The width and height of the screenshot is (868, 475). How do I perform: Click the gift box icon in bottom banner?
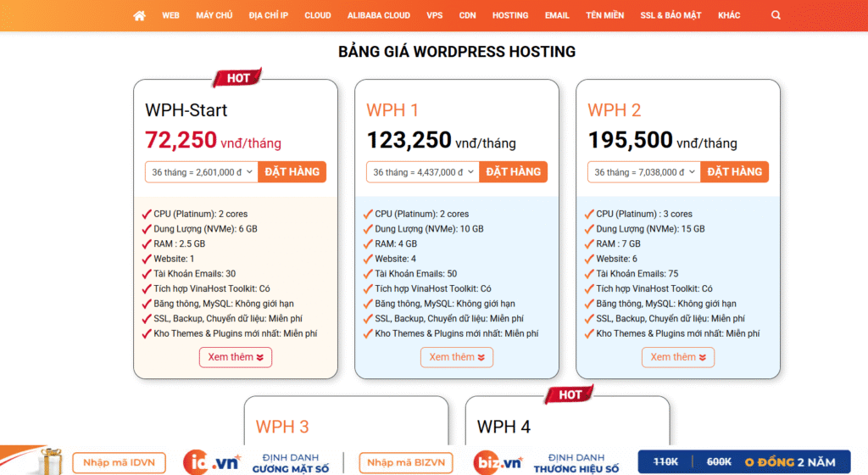pyautogui.click(x=49, y=461)
